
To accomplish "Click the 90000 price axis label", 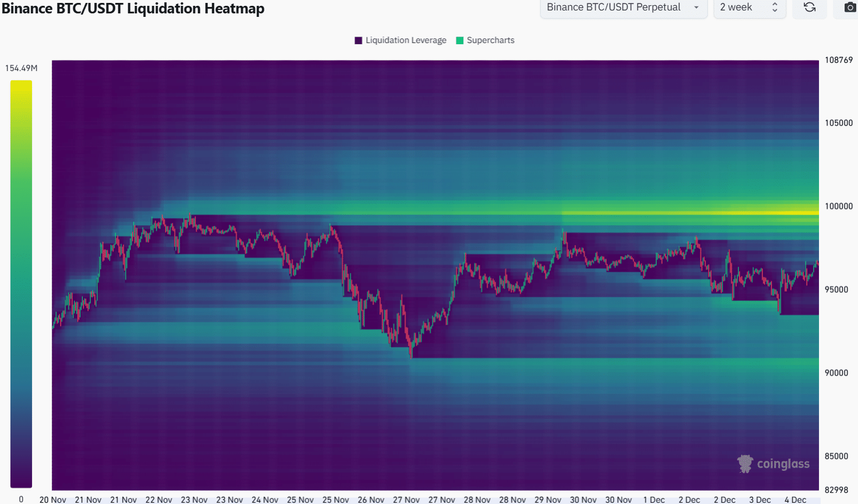I will coord(836,372).
